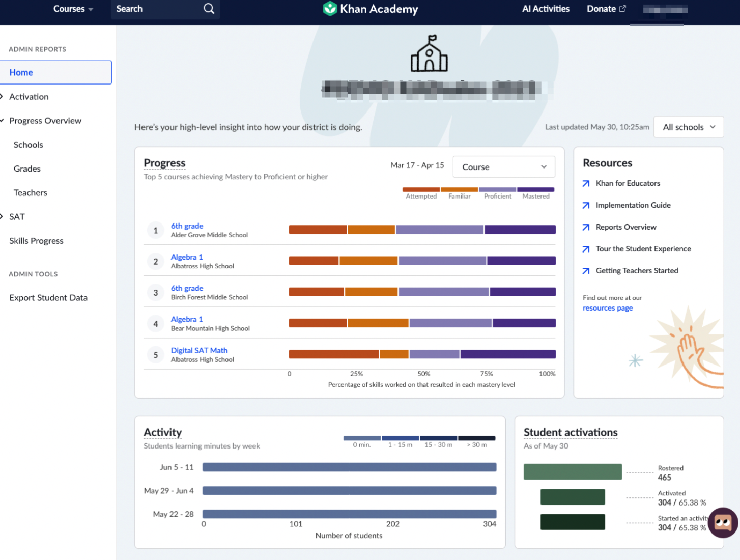Click arrow icon beside Reports Overview
Viewport: 740px width, 560px height.
(586, 227)
